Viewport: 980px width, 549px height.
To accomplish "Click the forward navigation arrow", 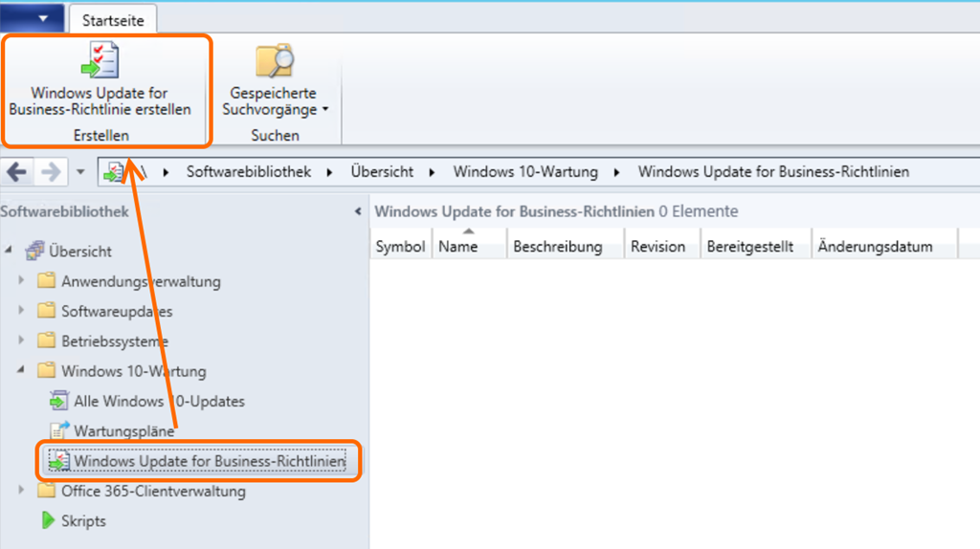I will click(x=51, y=172).
